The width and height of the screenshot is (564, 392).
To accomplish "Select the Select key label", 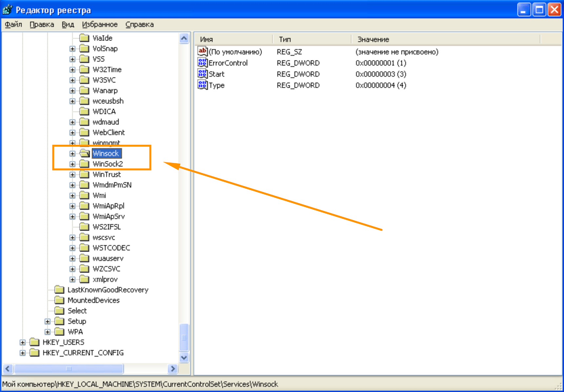I will (77, 311).
